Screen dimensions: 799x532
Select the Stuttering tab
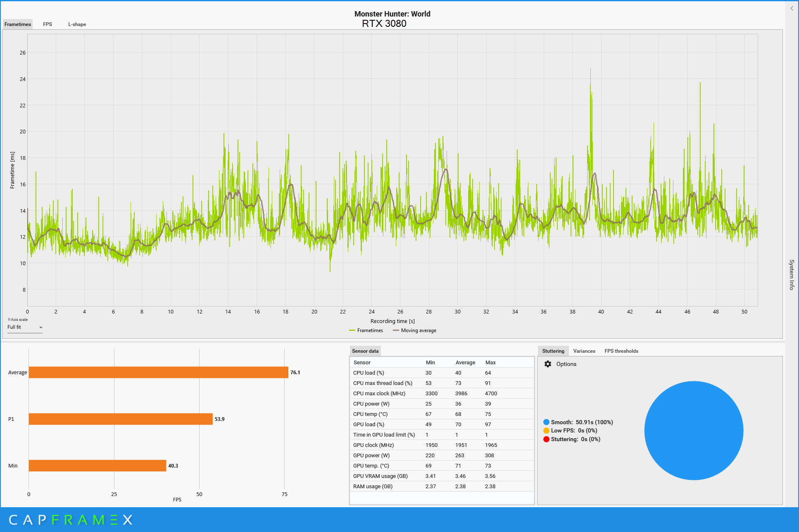(553, 351)
